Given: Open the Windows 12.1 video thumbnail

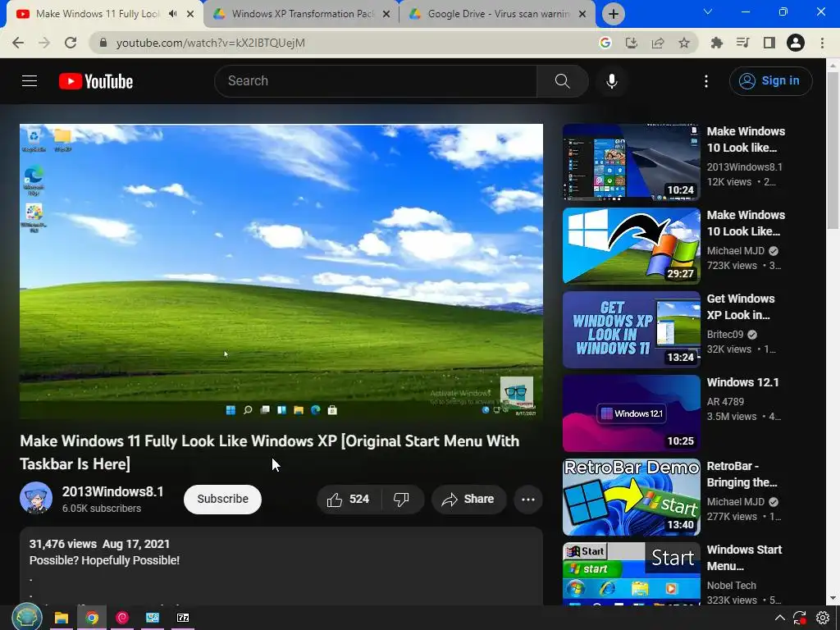Looking at the screenshot, I should (631, 413).
